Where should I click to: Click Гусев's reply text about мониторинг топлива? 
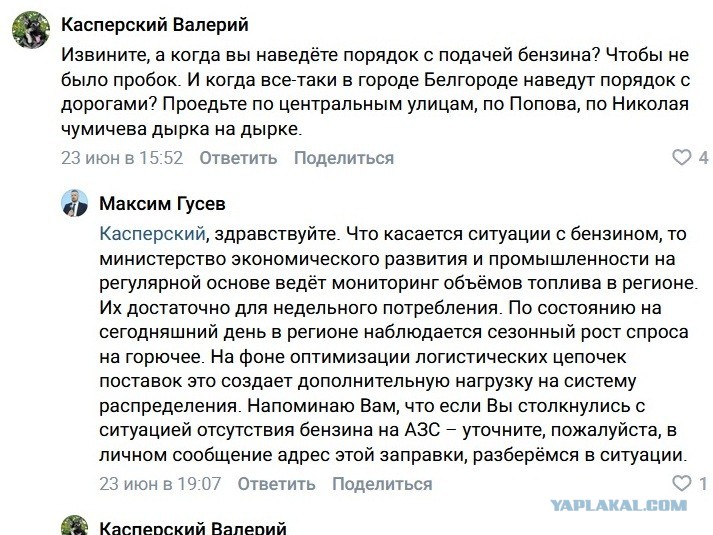398,344
